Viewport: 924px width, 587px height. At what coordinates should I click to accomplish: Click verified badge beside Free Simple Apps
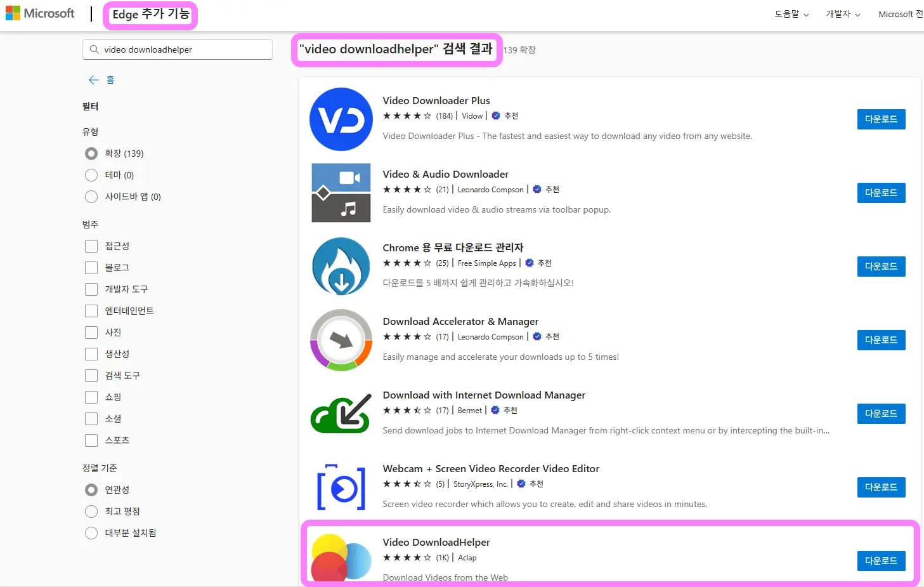tap(530, 263)
